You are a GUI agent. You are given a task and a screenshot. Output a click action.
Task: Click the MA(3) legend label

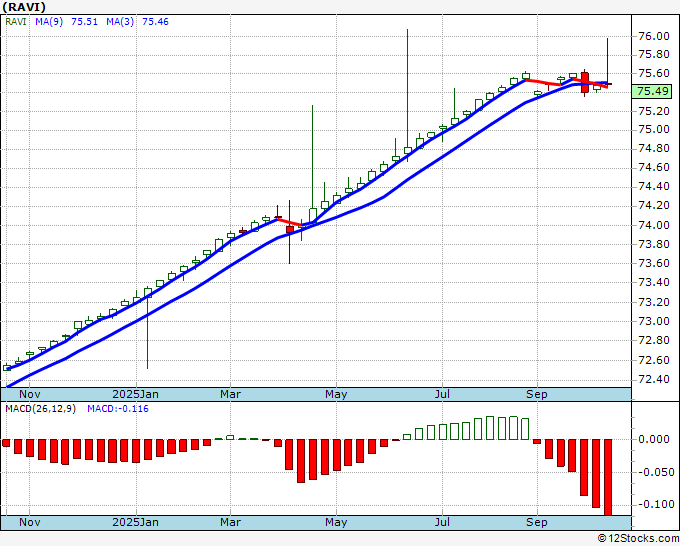pos(120,22)
